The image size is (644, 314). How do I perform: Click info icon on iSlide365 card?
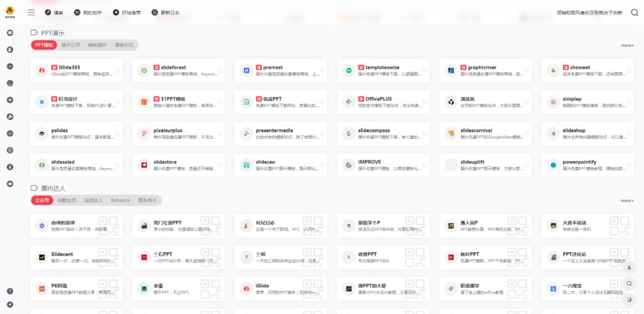coord(117,70)
